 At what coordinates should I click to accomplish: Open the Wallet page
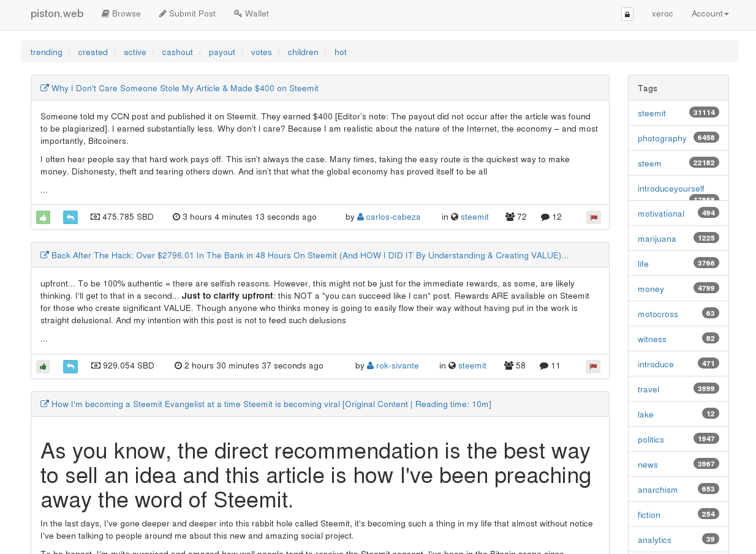coord(251,13)
